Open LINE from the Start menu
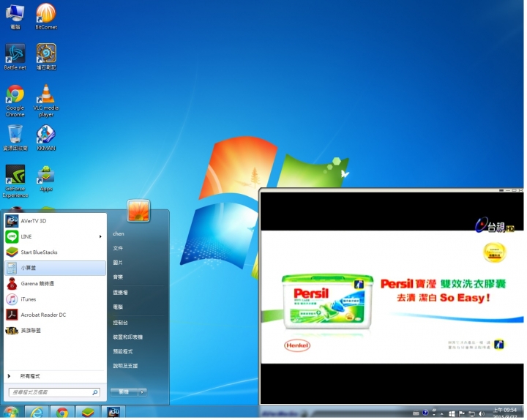Image resolution: width=527 pixels, height=420 pixels. pos(56,236)
